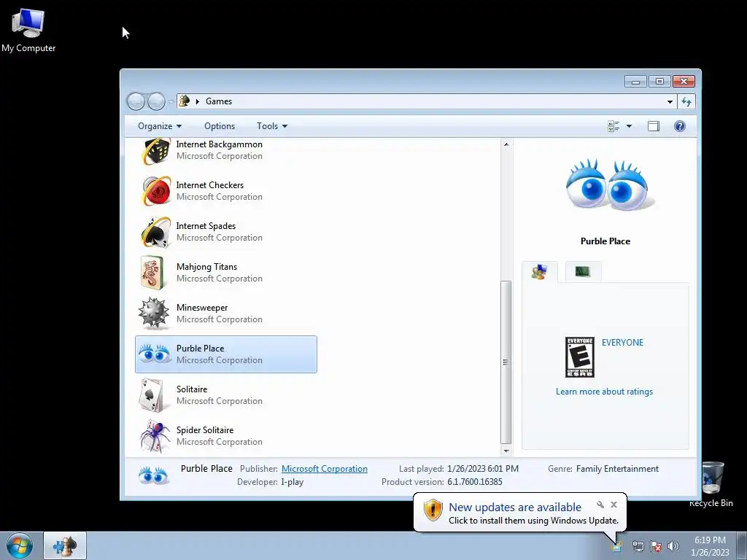Select the Minesweeper mine icon
This screenshot has width=747, height=560.
point(154,314)
